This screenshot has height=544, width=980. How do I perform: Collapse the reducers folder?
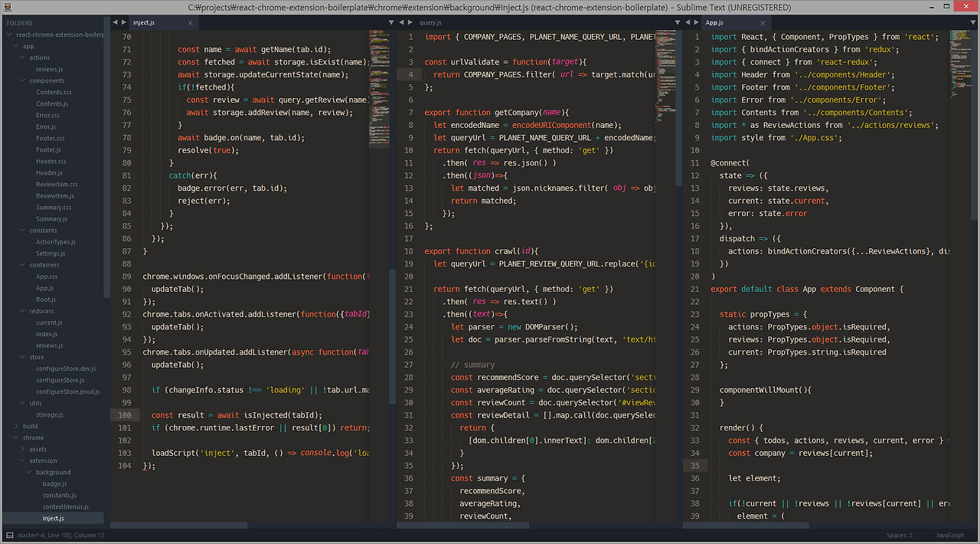[41, 311]
